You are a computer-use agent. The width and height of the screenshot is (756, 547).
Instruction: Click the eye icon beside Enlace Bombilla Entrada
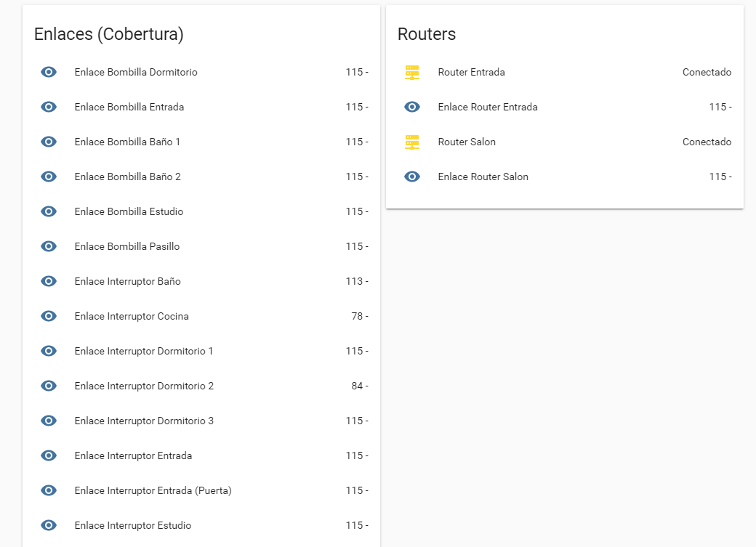(x=49, y=107)
